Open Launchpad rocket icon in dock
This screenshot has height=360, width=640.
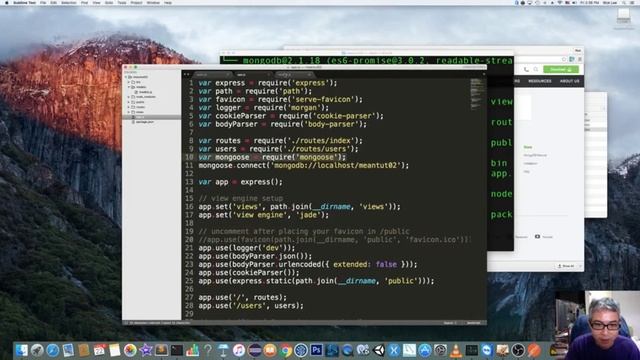[37, 350]
